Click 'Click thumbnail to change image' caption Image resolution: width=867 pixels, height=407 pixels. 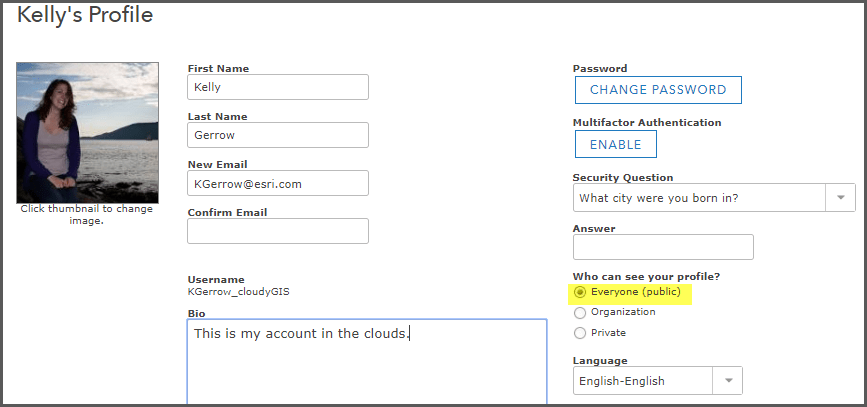click(87, 214)
